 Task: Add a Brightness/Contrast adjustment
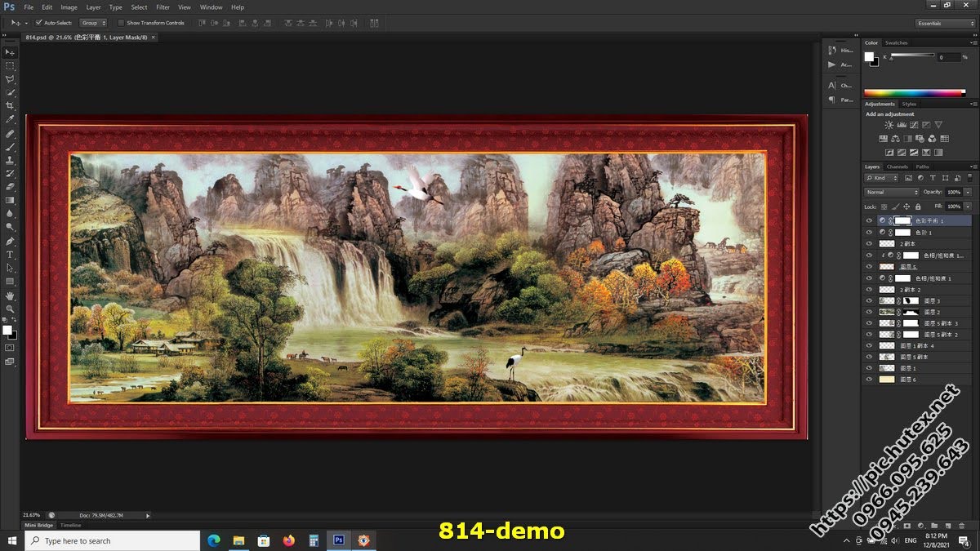[889, 125]
